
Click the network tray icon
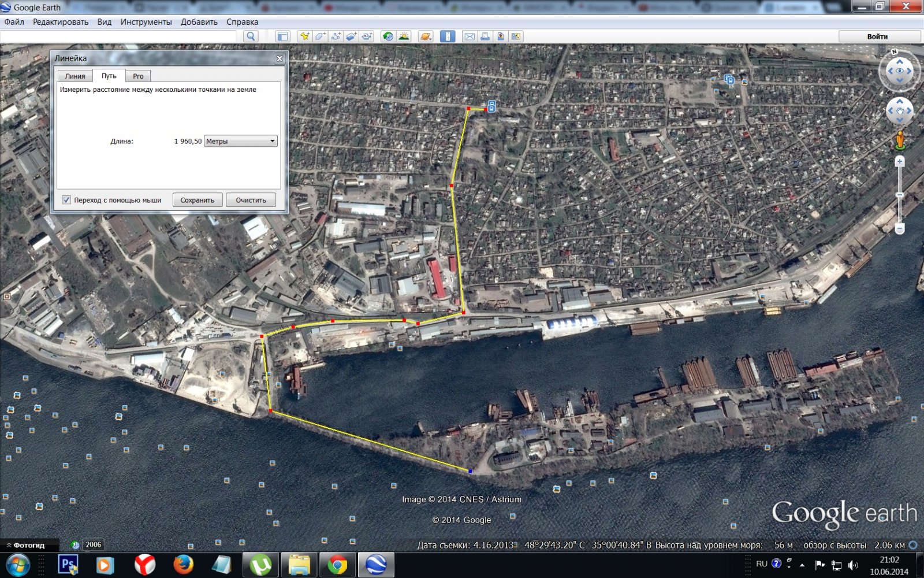point(836,565)
